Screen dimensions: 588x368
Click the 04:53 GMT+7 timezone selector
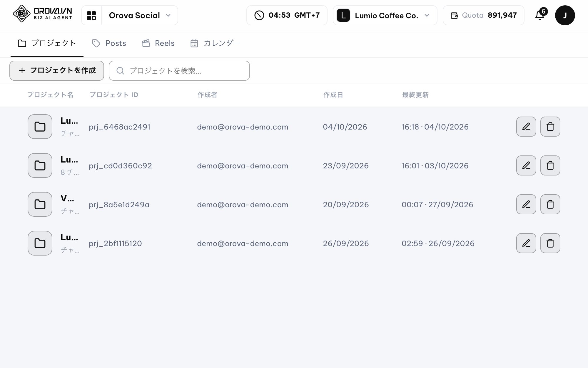287,15
